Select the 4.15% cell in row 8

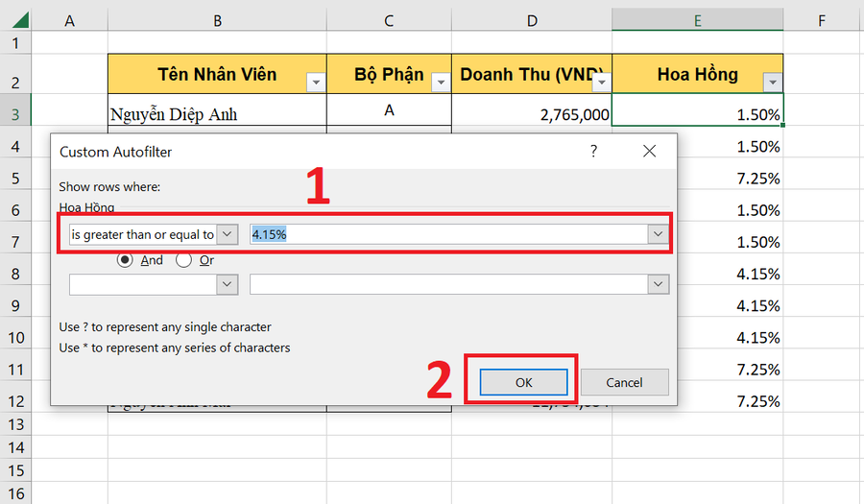[x=731, y=269]
